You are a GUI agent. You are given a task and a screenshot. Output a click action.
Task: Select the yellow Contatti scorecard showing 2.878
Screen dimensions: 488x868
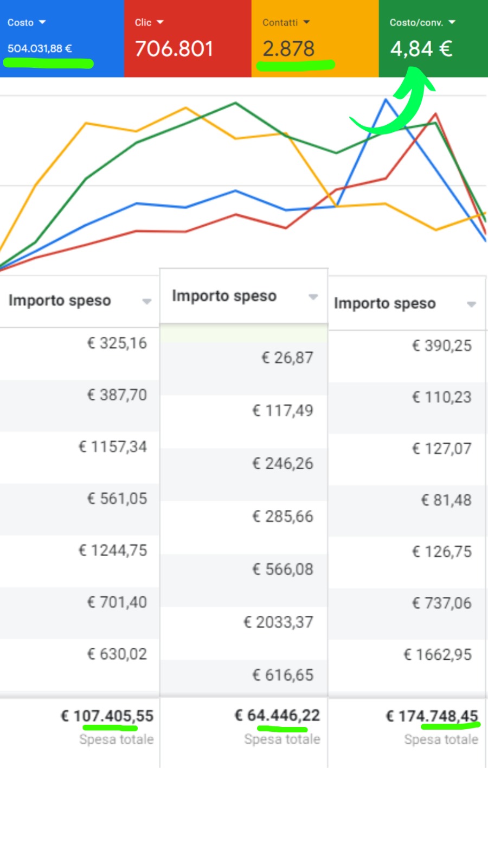314,38
